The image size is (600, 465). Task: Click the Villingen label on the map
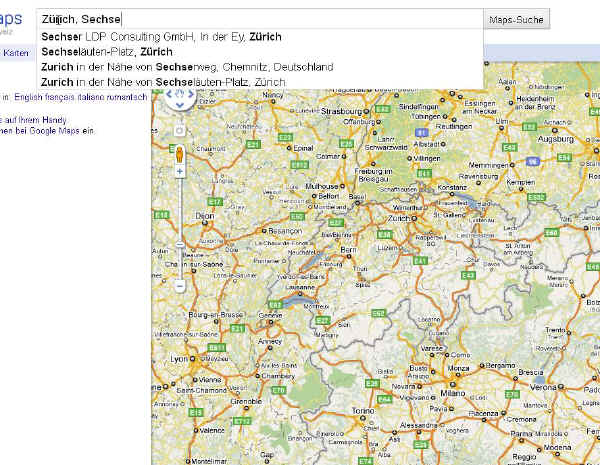pyautogui.click(x=427, y=158)
